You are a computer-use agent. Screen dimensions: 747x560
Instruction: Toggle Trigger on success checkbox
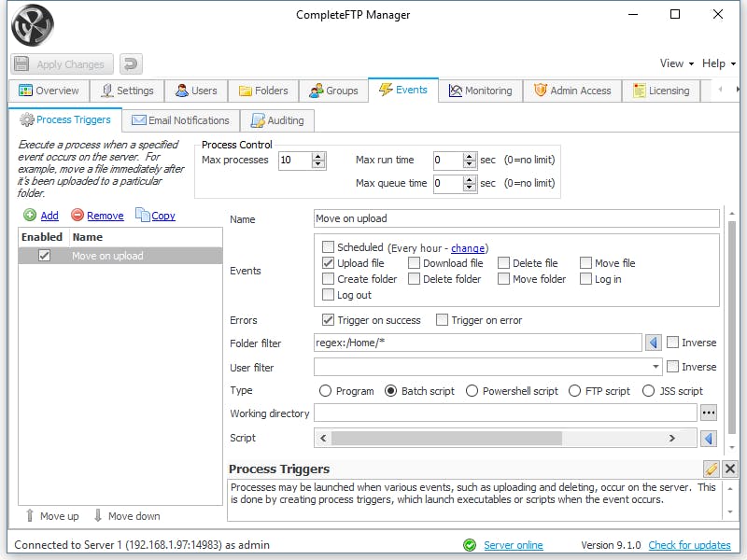(328, 320)
